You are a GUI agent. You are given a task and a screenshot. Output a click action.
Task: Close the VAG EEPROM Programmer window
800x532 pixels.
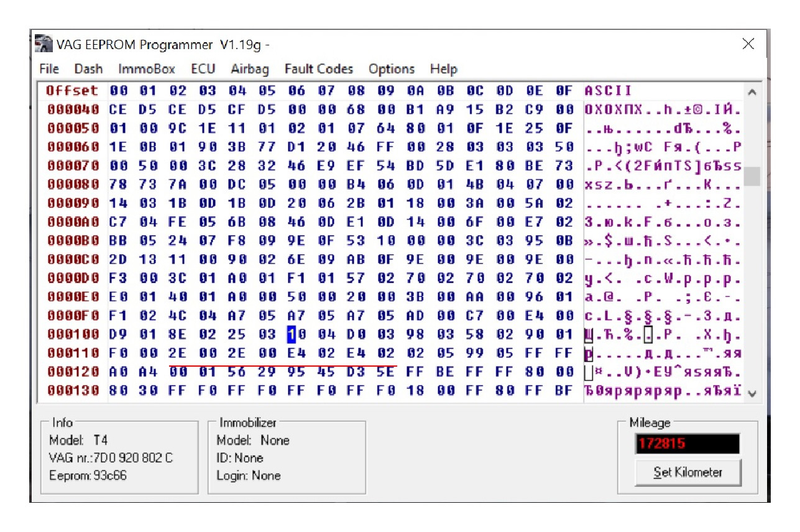click(748, 44)
